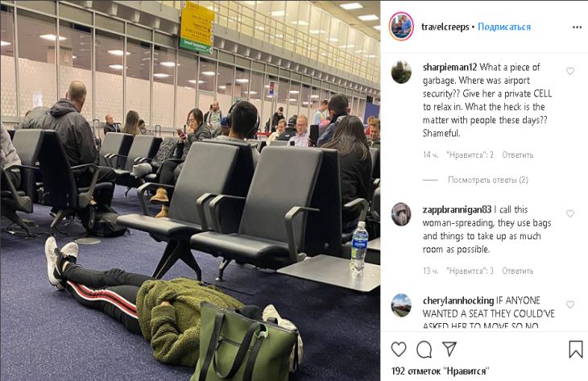Click Подписаться to follow travelcreeps

(x=504, y=27)
